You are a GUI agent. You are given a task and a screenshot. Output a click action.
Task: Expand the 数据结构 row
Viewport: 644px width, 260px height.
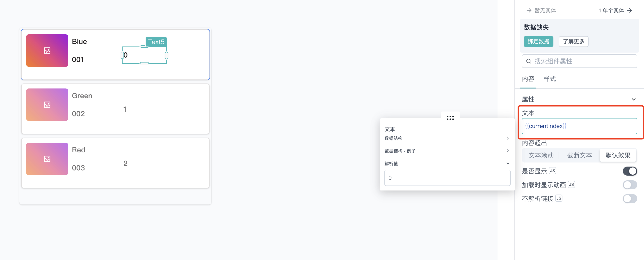click(447, 138)
